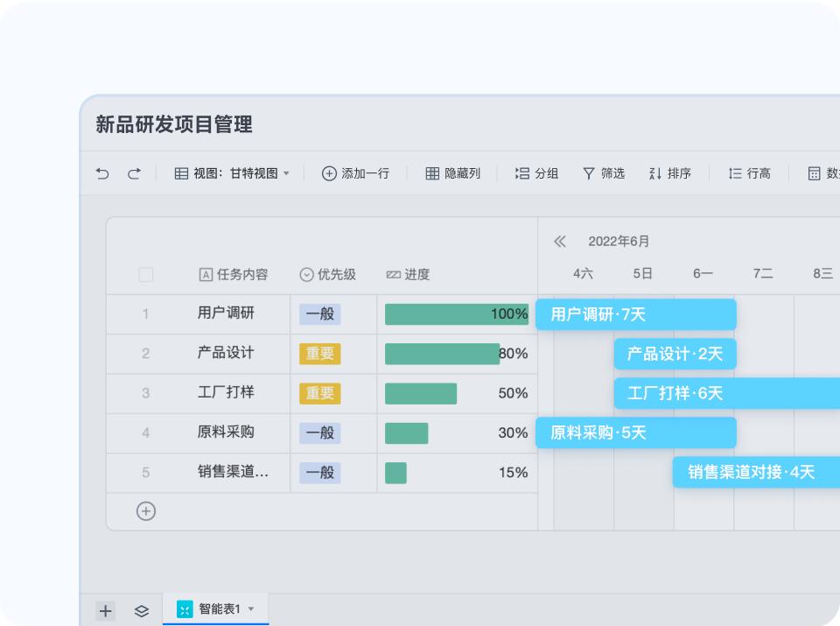The height and width of the screenshot is (626, 840).
Task: Click the 优先级 column header icon
Action: pos(305,274)
